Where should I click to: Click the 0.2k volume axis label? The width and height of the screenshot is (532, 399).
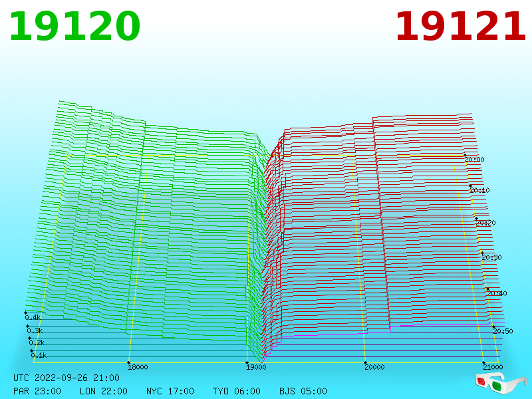click(37, 342)
